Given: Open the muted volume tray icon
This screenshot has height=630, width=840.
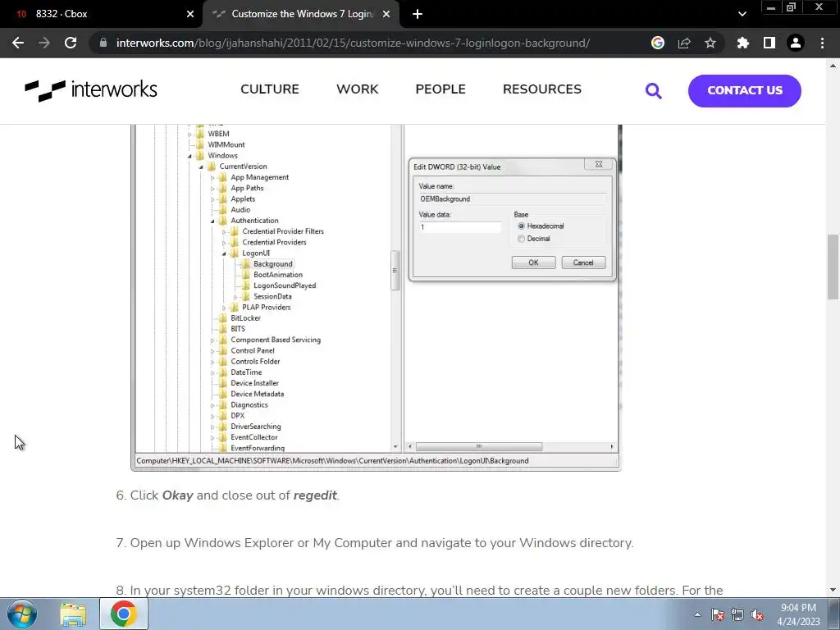Looking at the screenshot, I should [757, 614].
